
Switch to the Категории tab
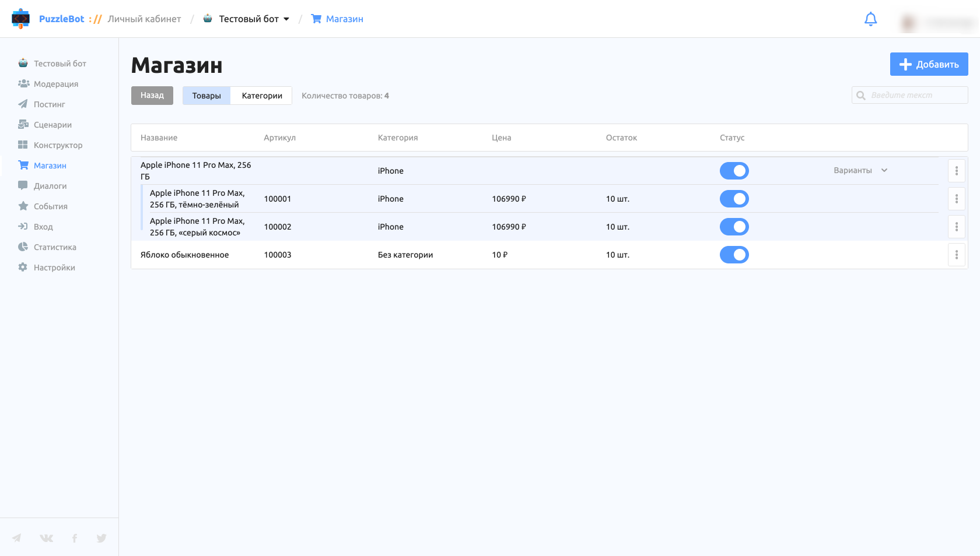click(x=262, y=96)
